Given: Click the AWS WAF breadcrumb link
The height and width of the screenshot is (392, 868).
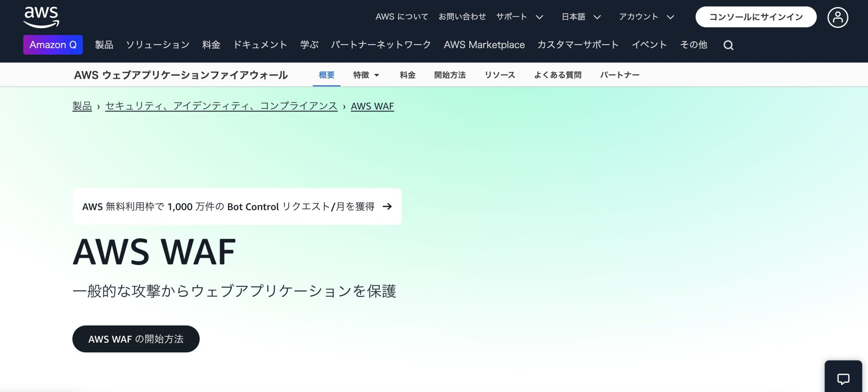Looking at the screenshot, I should 372,106.
